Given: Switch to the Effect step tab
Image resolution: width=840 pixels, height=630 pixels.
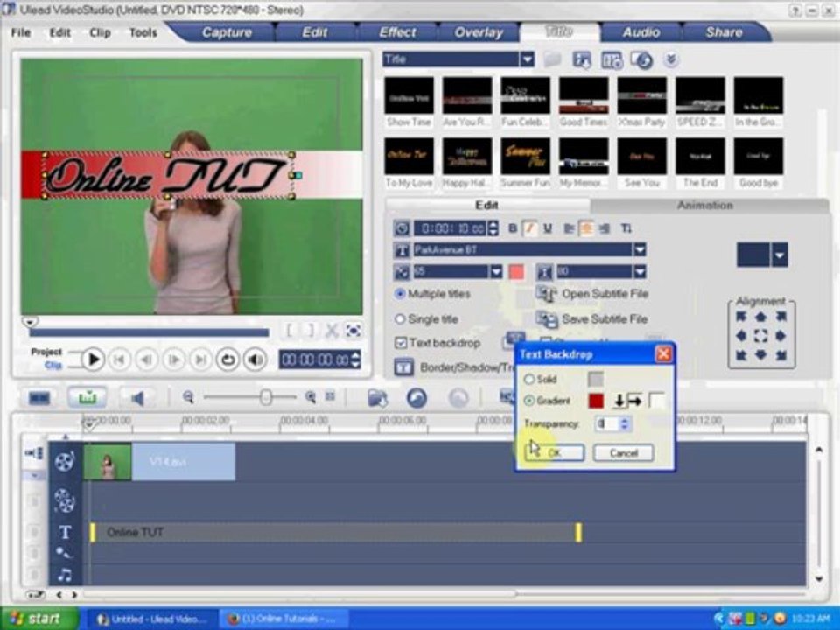Looking at the screenshot, I should click(x=397, y=32).
